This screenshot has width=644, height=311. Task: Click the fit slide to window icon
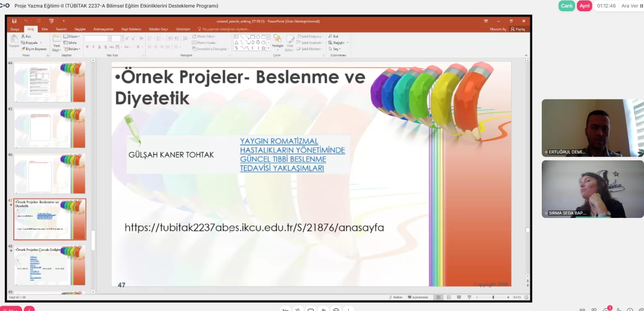click(526, 297)
